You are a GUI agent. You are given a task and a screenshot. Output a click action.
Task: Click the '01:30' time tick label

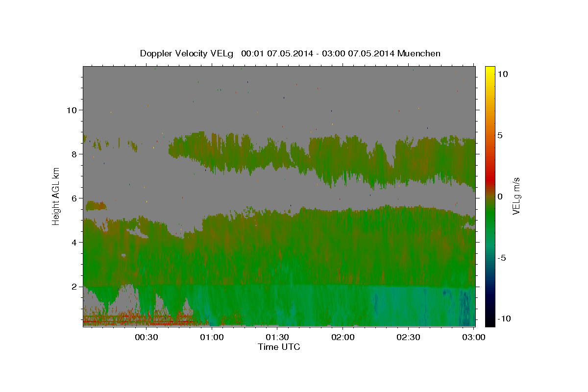click(277, 337)
